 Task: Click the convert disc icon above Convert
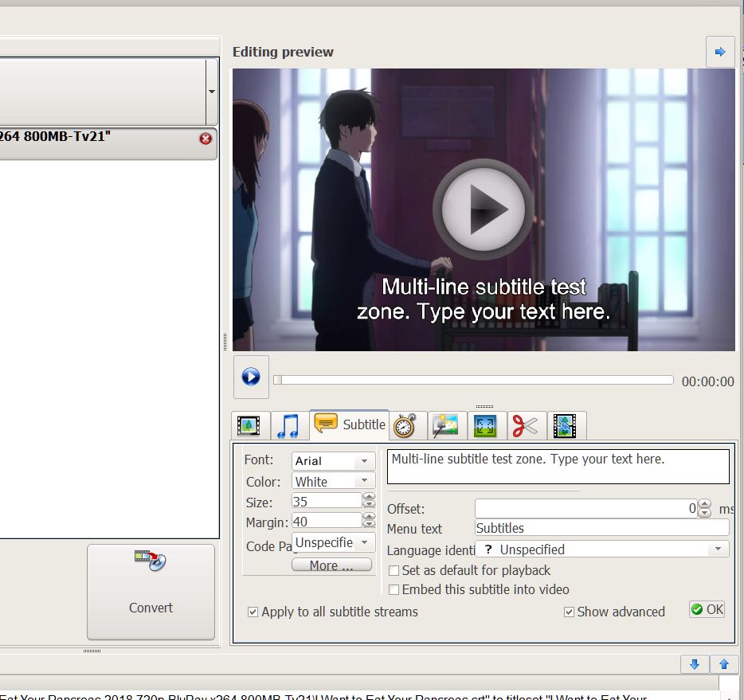click(151, 561)
